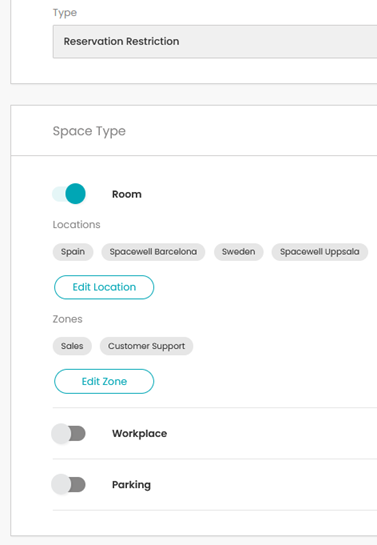Click the Workplace label text

(139, 433)
